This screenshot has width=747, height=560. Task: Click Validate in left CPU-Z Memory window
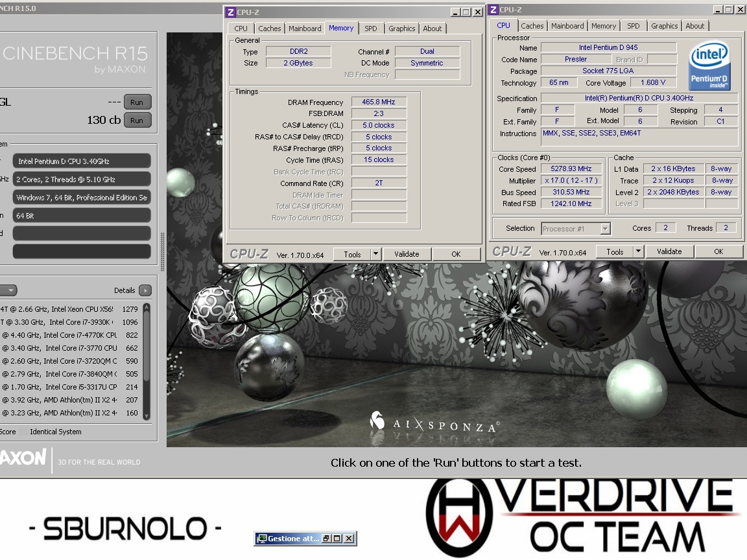(407, 254)
